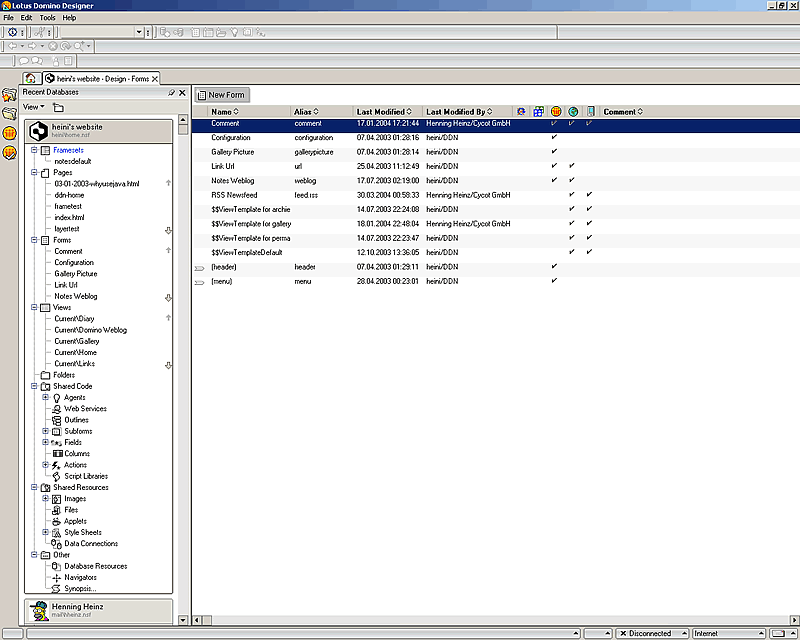The width and height of the screenshot is (800, 640).
Task: Click the Notes client column header icon
Action: (556, 111)
